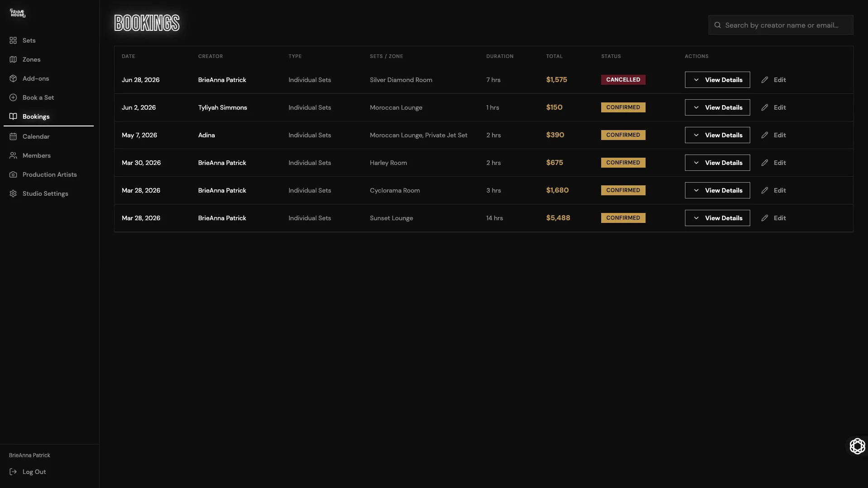The image size is (868, 488).
Task: Click the Mar 30, 2026 date cell
Action: 141,163
